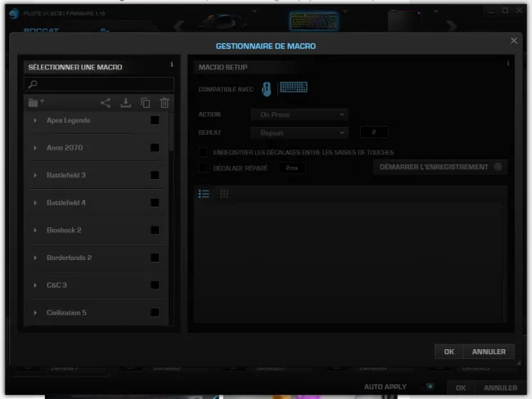532x399 pixels.
Task: Click the import/download macro icon
Action: tap(126, 103)
